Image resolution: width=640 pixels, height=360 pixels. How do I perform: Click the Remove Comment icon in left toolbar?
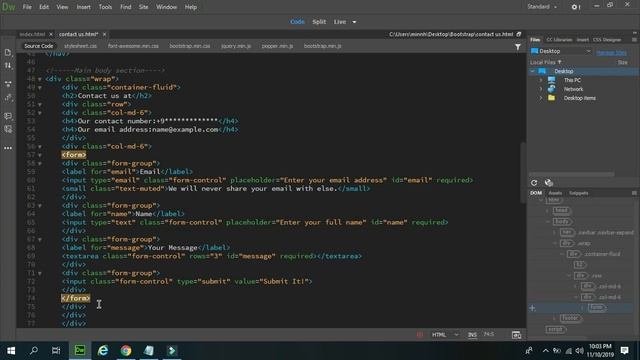(8, 129)
